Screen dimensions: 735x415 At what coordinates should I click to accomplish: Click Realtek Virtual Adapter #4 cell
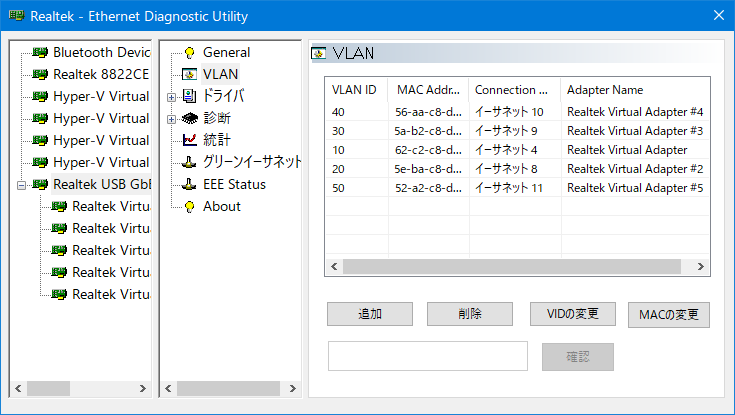click(x=635, y=112)
